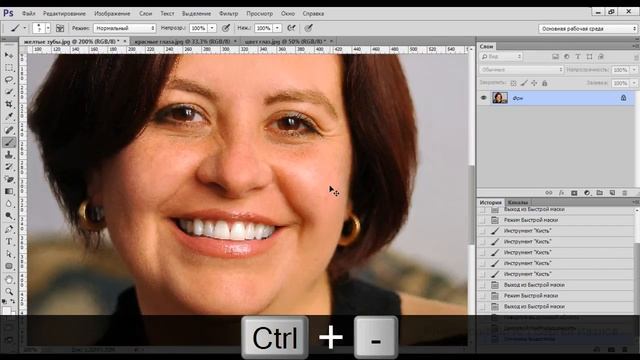Open the layer filter type dropdown
The width and height of the screenshot is (640, 360).
click(x=501, y=57)
